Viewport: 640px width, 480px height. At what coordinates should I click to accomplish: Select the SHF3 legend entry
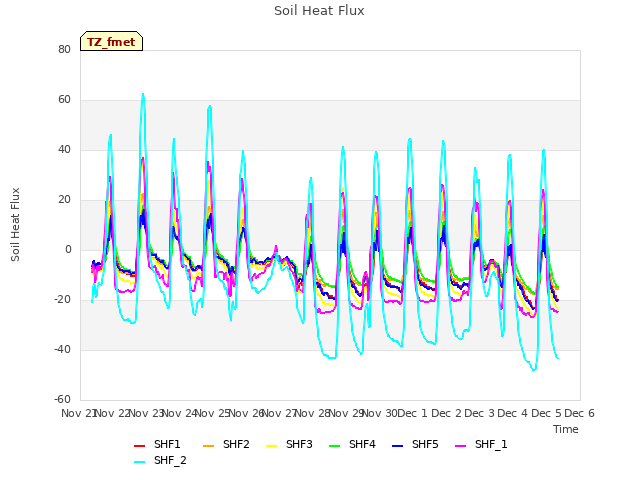pos(289,444)
